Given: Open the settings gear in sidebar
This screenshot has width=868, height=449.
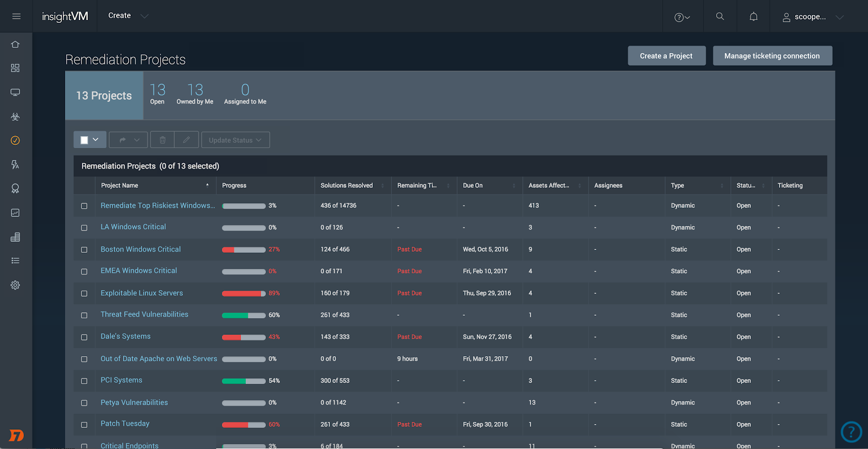Looking at the screenshot, I should (x=15, y=285).
